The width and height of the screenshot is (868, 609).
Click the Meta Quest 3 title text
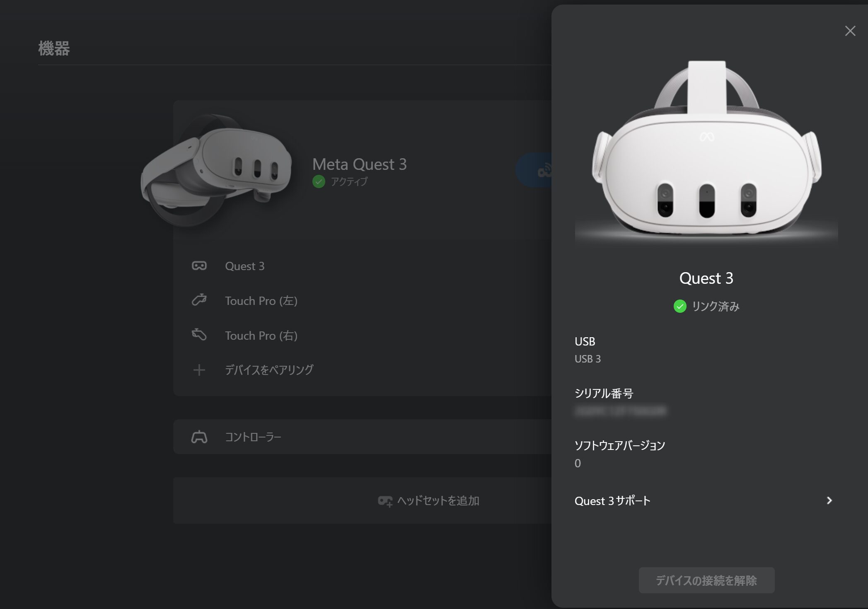(359, 164)
